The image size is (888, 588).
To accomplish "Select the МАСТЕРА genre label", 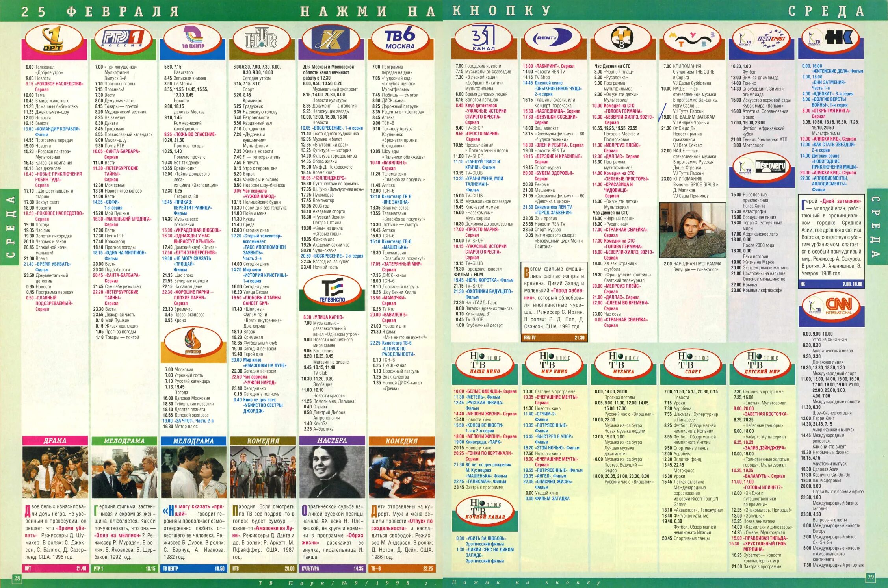I will 332,440.
